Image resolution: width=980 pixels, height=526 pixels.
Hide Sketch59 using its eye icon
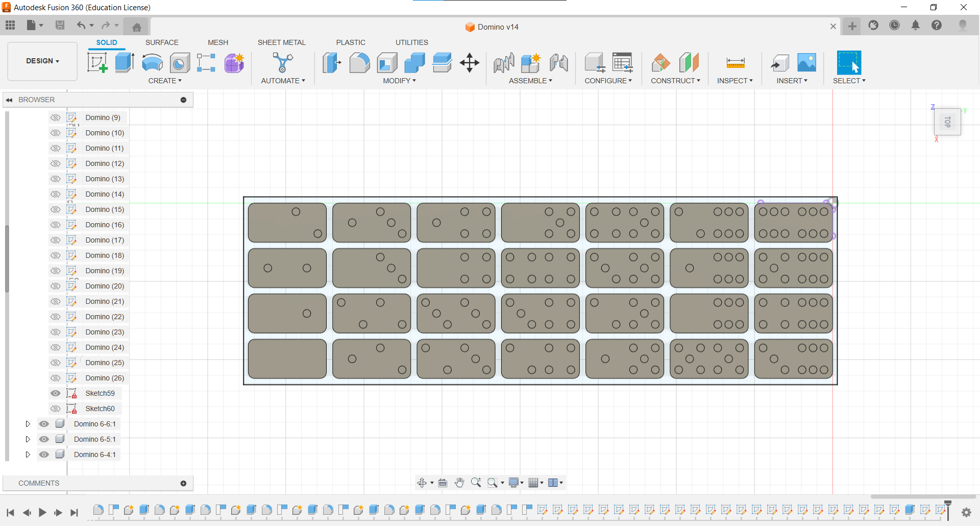pyautogui.click(x=55, y=393)
